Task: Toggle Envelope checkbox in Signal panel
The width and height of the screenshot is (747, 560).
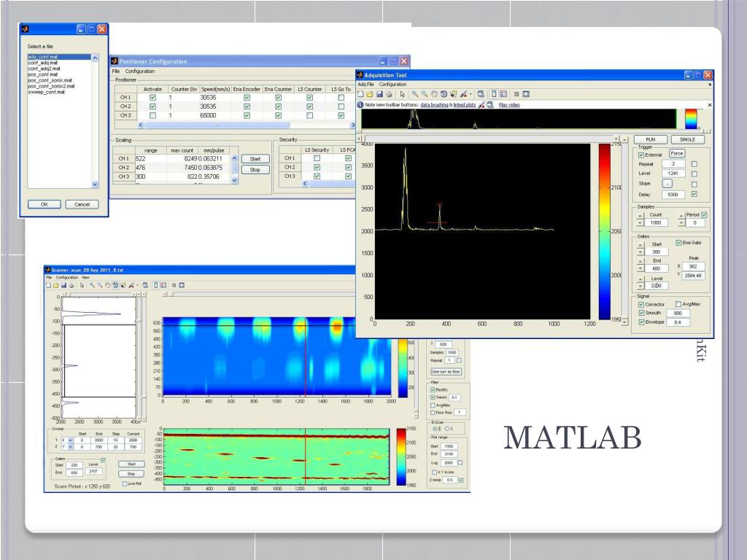Action: (641, 322)
